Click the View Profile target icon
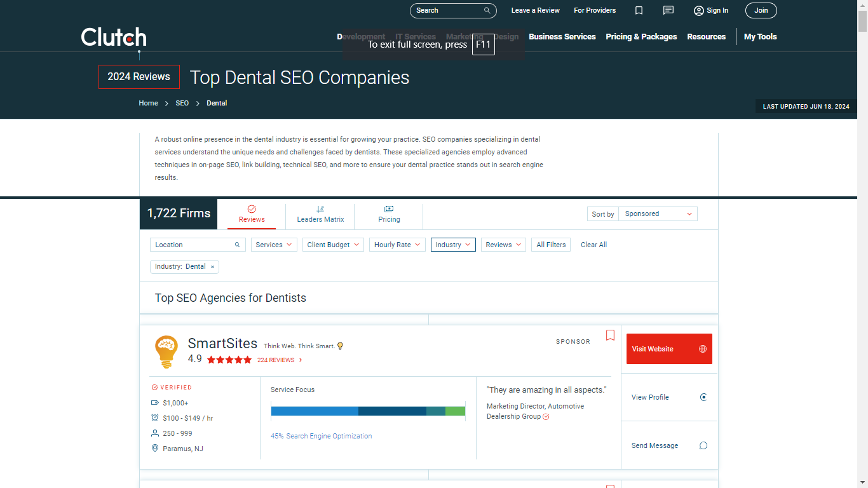The image size is (868, 488). 703,397
